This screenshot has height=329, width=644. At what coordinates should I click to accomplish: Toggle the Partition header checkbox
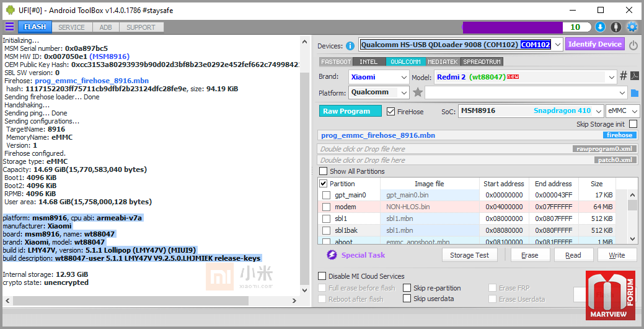tap(323, 183)
